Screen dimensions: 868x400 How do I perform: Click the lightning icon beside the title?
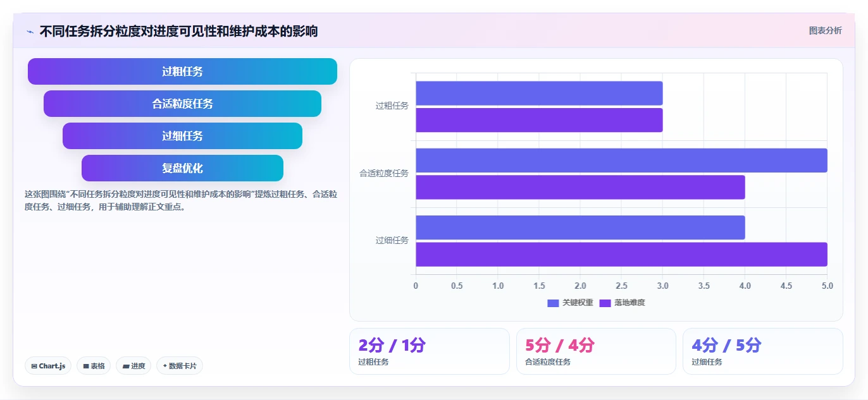click(30, 32)
